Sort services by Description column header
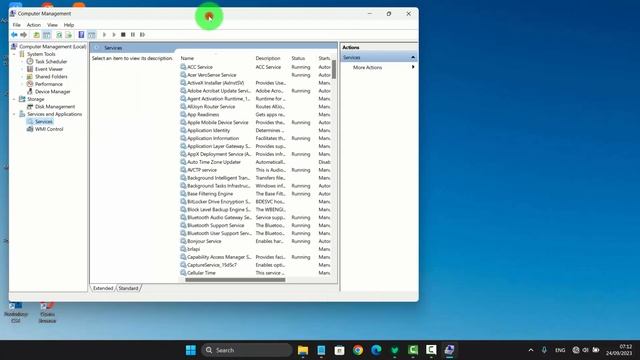Image resolution: width=640 pixels, height=360 pixels. click(x=271, y=58)
